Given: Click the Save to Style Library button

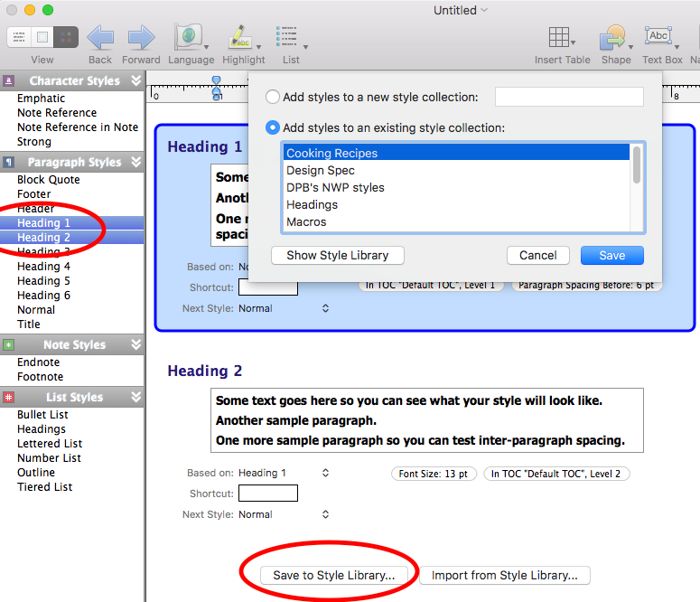Looking at the screenshot, I should (x=334, y=575).
